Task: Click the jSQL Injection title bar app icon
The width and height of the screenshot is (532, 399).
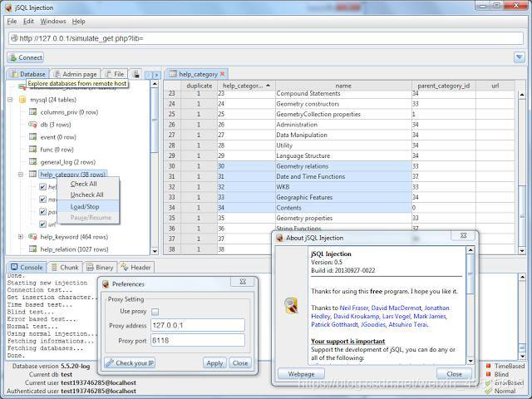Action: point(9,7)
